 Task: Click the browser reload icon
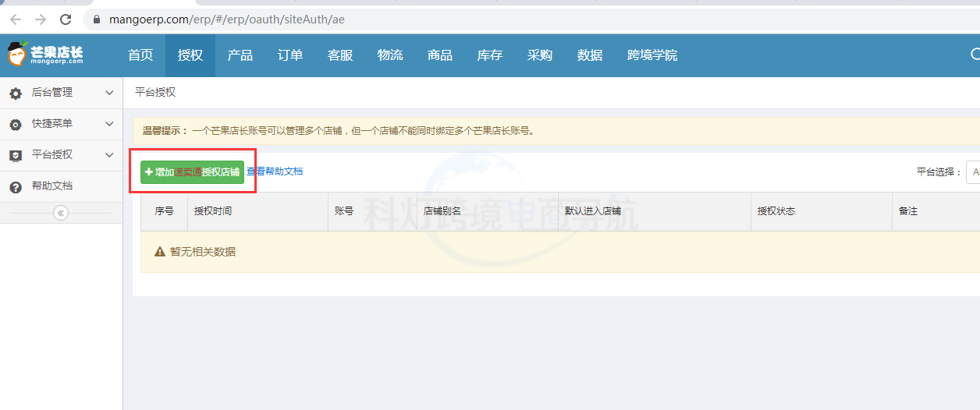click(x=66, y=19)
